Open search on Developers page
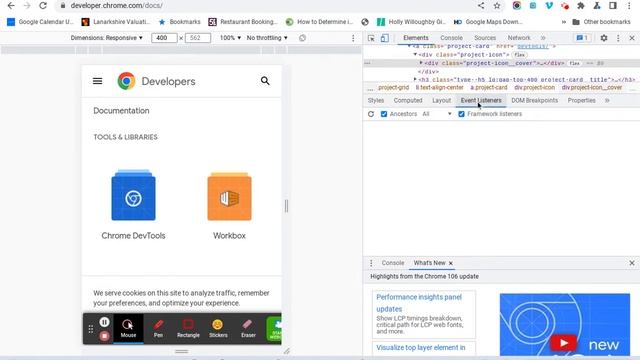Image resolution: width=640 pixels, height=360 pixels. point(265,81)
